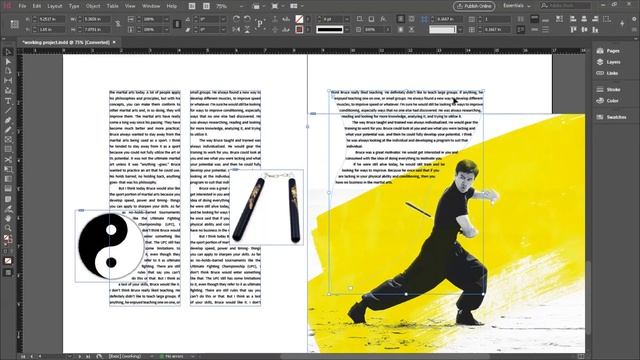This screenshot has width=640, height=360.
Task: Open the Help menu
Action: 172,6
